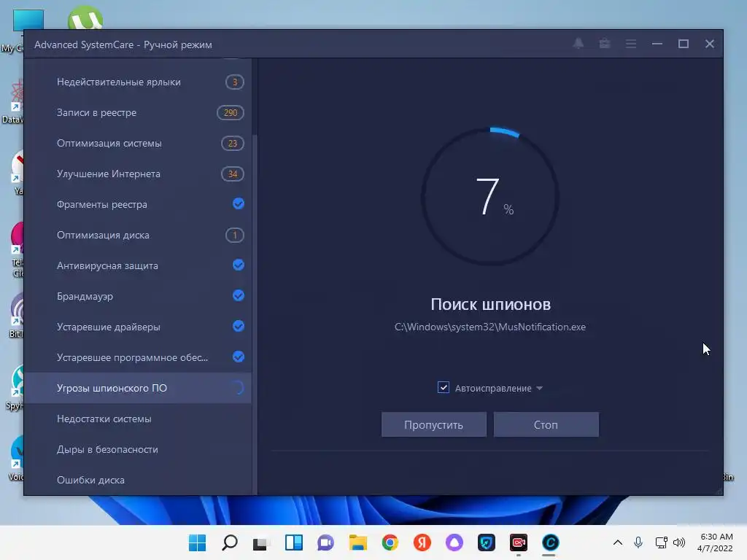Screen dimensions: 747x560
Task: Click the checkmark beside Устаревшее программное обеспечение
Action: tap(239, 357)
